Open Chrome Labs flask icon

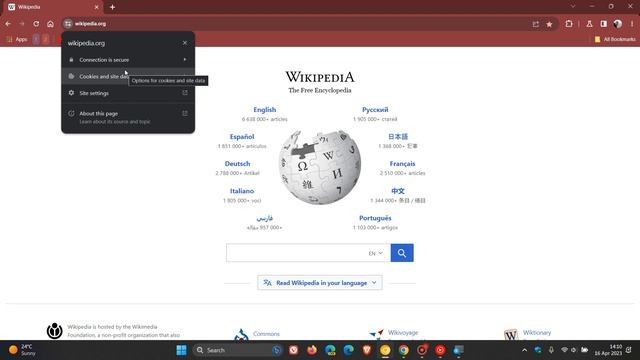click(589, 24)
